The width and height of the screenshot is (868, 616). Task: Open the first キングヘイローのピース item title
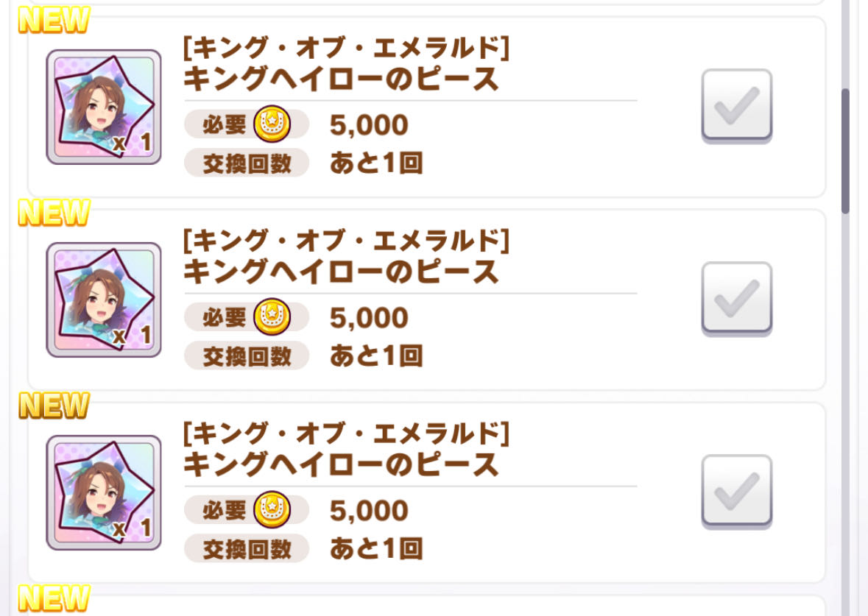(x=340, y=79)
